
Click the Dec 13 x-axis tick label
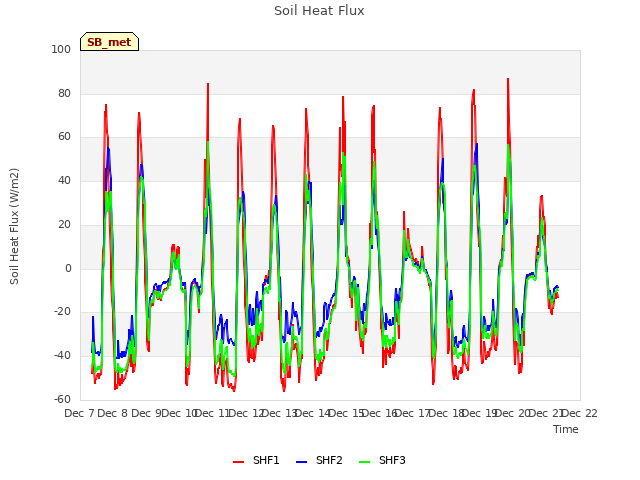(x=279, y=413)
